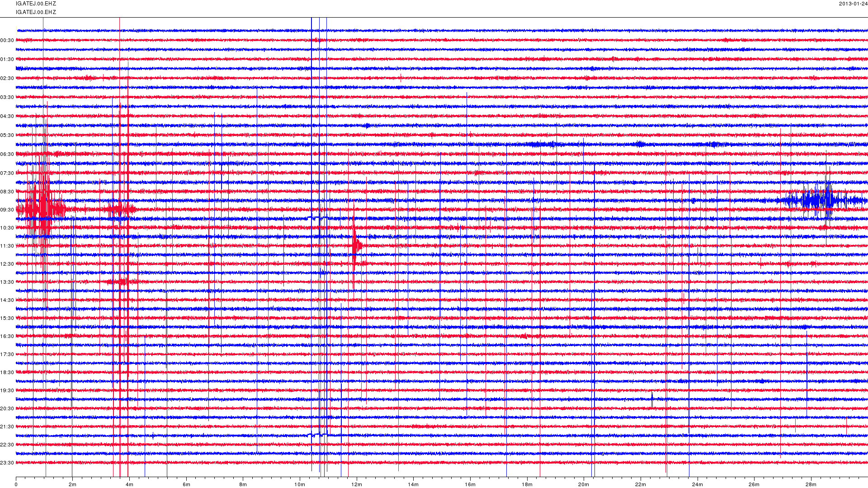
Task: Click the 05:30 time label
Action: (7, 136)
